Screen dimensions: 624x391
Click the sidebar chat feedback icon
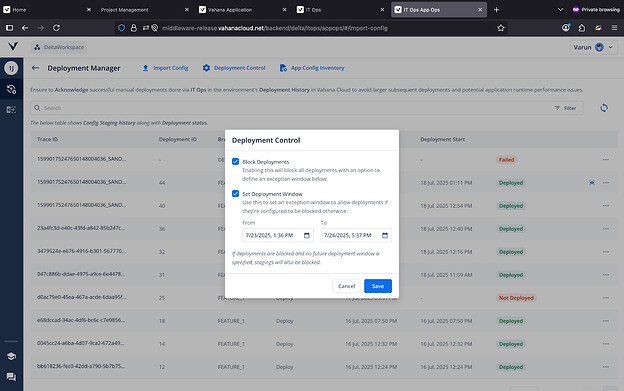click(x=11, y=377)
